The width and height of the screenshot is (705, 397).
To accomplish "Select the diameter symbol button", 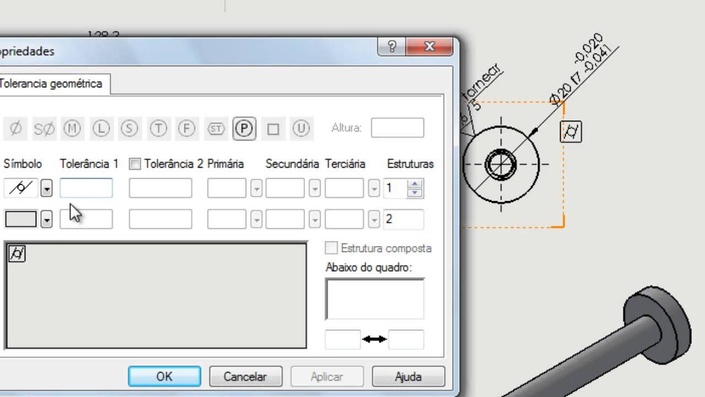I will 16,129.
